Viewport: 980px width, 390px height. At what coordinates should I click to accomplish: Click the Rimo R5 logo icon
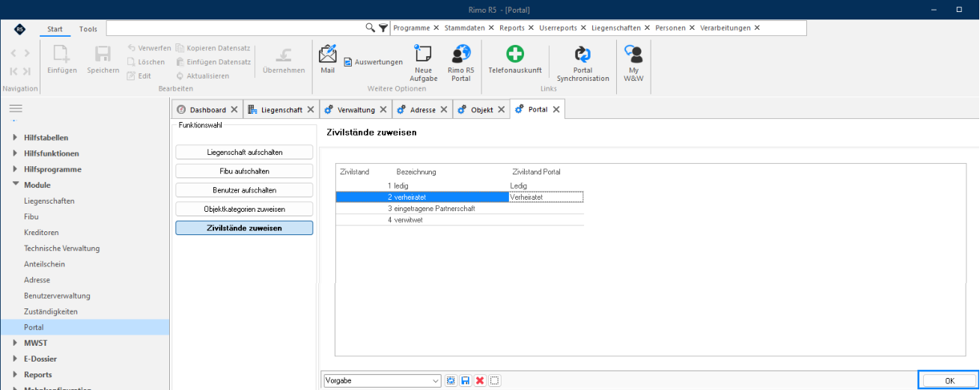(19, 29)
